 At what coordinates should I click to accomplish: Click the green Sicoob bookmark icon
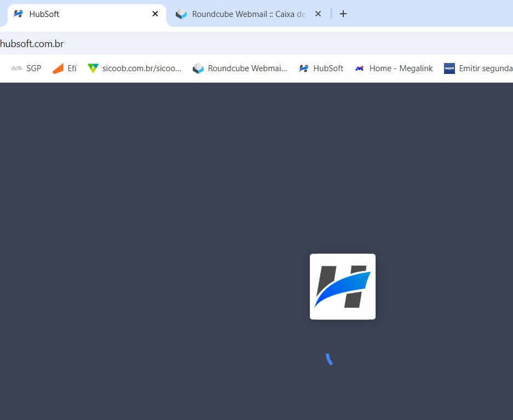pyautogui.click(x=93, y=68)
